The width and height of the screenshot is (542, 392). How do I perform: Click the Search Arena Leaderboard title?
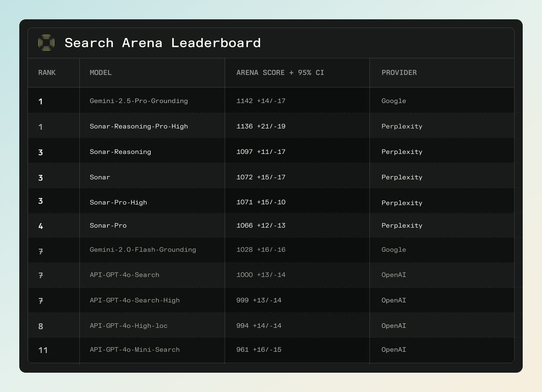pos(163,43)
